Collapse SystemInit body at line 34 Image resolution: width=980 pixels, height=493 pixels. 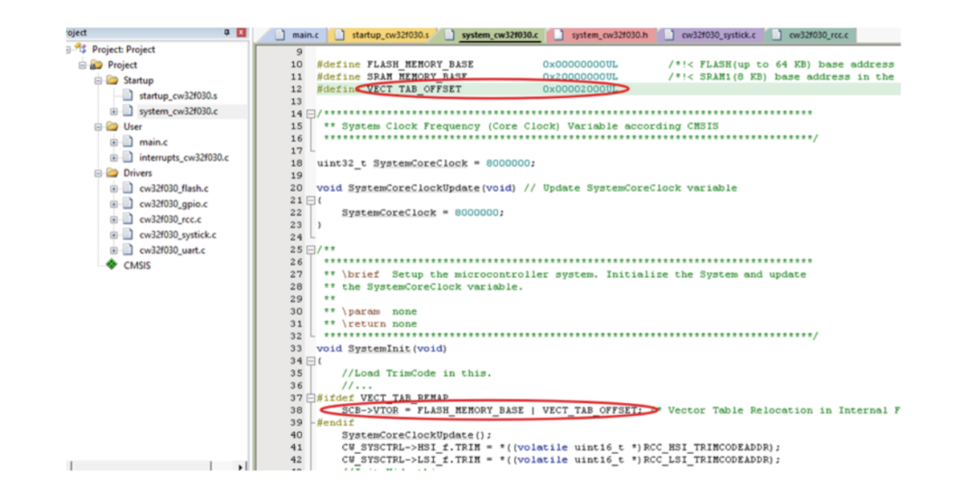click(x=310, y=361)
